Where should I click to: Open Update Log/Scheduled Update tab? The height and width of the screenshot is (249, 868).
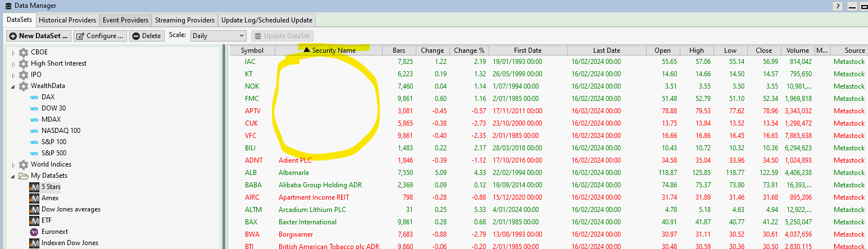(267, 20)
